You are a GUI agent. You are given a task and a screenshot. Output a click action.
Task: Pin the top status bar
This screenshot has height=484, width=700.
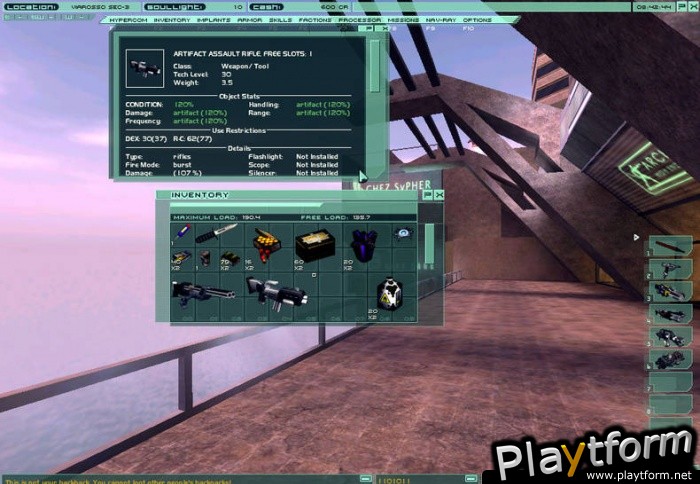tap(682, 7)
